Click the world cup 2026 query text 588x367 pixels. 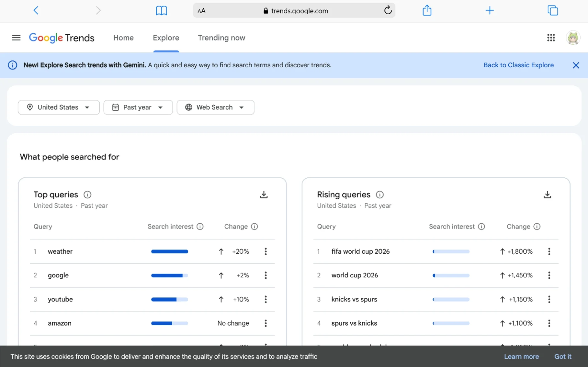tap(355, 275)
